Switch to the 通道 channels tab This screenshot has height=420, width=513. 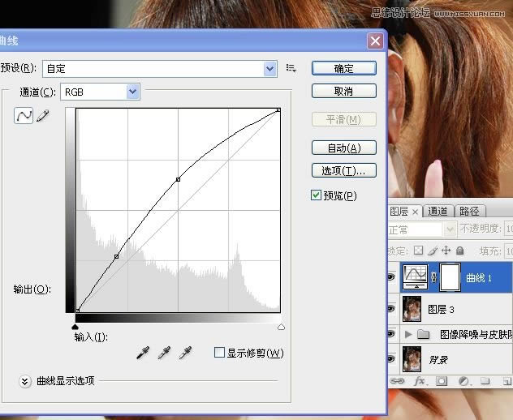point(438,212)
